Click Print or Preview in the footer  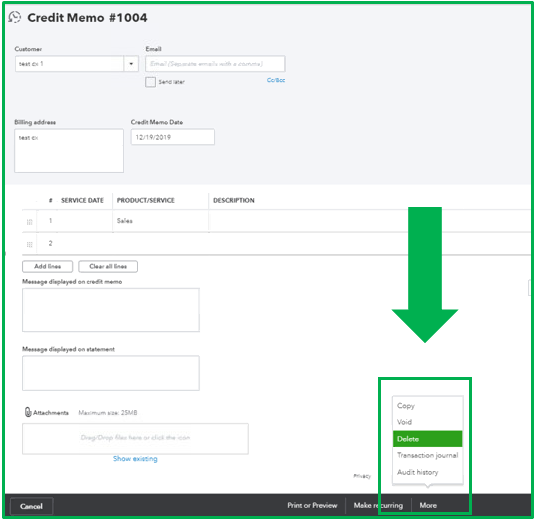click(x=312, y=505)
